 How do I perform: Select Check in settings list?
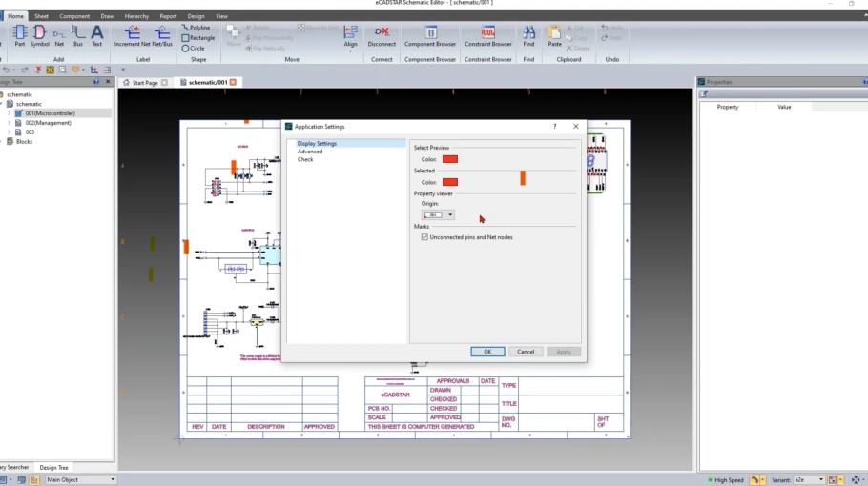tap(305, 159)
